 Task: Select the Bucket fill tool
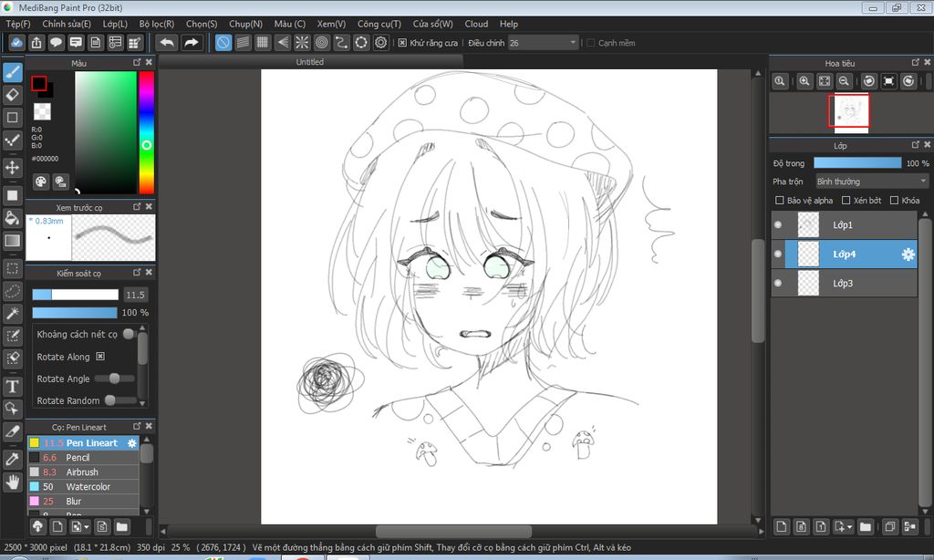tap(13, 218)
